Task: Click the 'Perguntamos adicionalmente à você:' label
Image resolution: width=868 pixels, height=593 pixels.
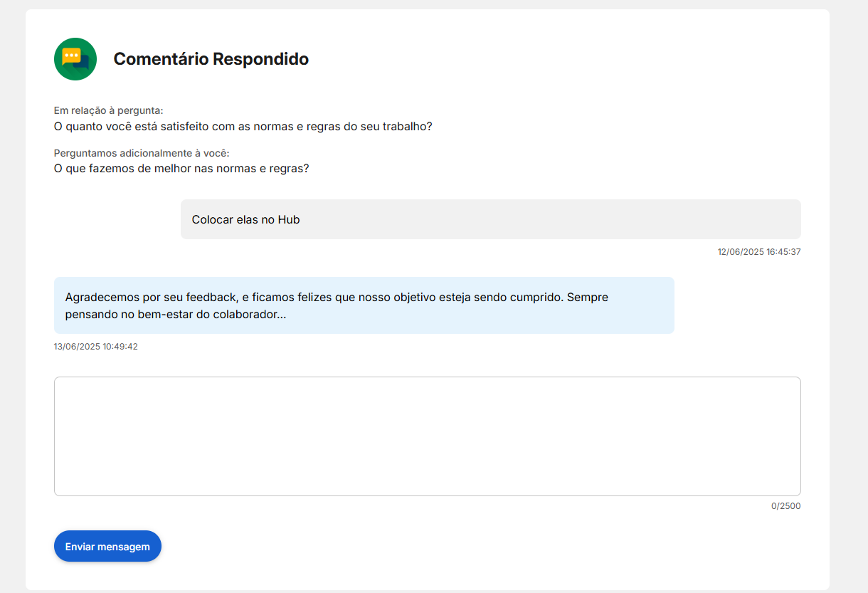Action: pyautogui.click(x=142, y=153)
